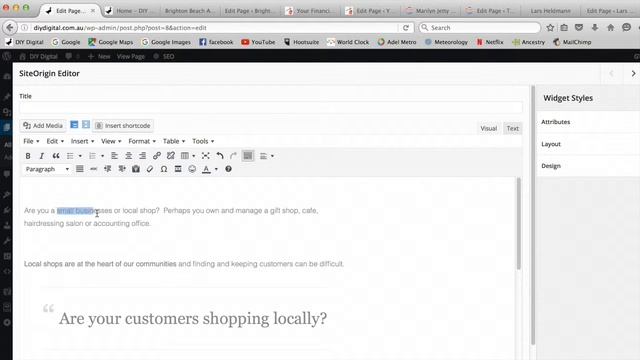Open keyboard shortcuts help icon

pyautogui.click(x=229, y=169)
